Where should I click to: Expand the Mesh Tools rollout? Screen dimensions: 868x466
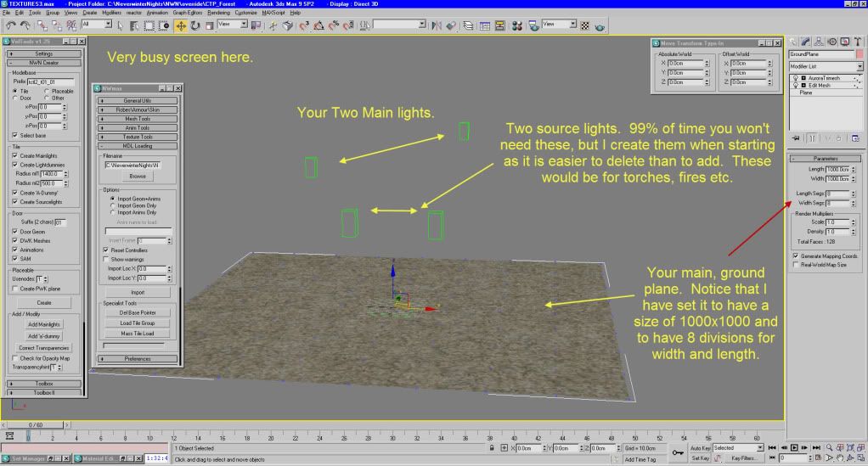138,119
